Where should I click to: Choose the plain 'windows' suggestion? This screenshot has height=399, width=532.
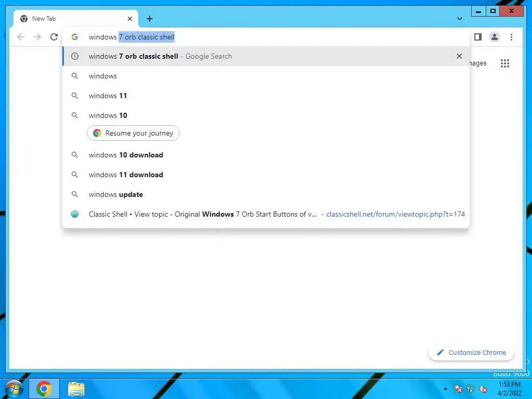(x=266, y=76)
